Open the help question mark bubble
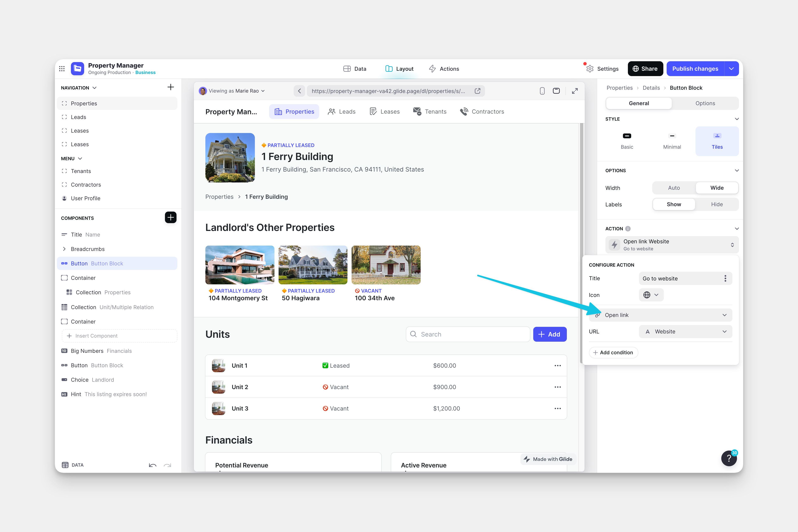This screenshot has width=798, height=532. (729, 459)
